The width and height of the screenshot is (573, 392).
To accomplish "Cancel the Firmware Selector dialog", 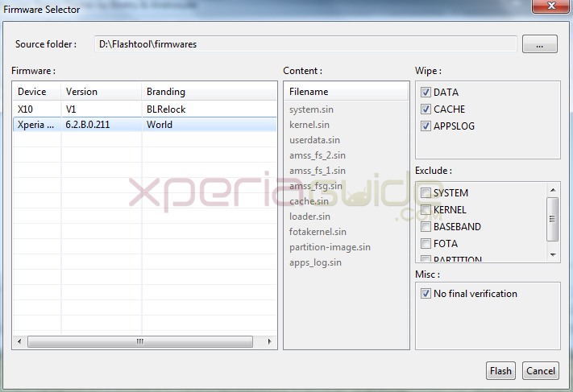I will 541,371.
